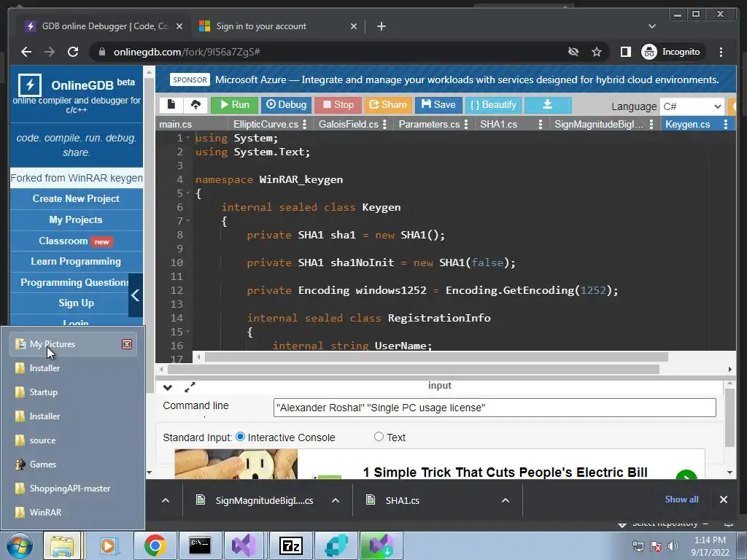Image resolution: width=747 pixels, height=560 pixels.
Task: Open options menu for SignMagnitudeBigI tab
Action: pos(651,124)
